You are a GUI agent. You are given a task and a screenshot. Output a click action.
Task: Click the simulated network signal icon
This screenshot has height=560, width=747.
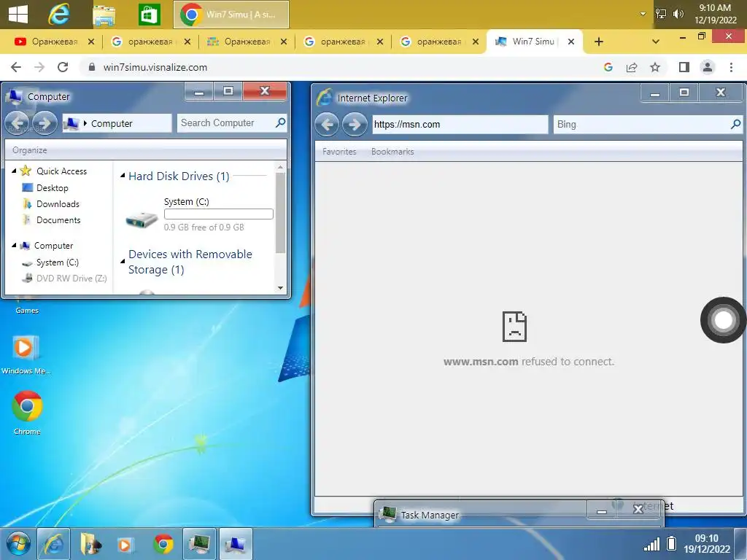coord(651,543)
